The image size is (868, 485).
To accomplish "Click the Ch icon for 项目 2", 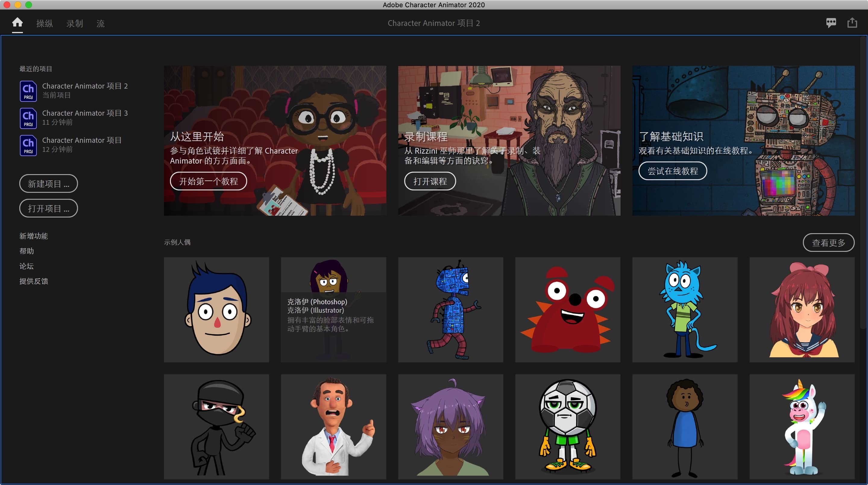I will pos(28,91).
